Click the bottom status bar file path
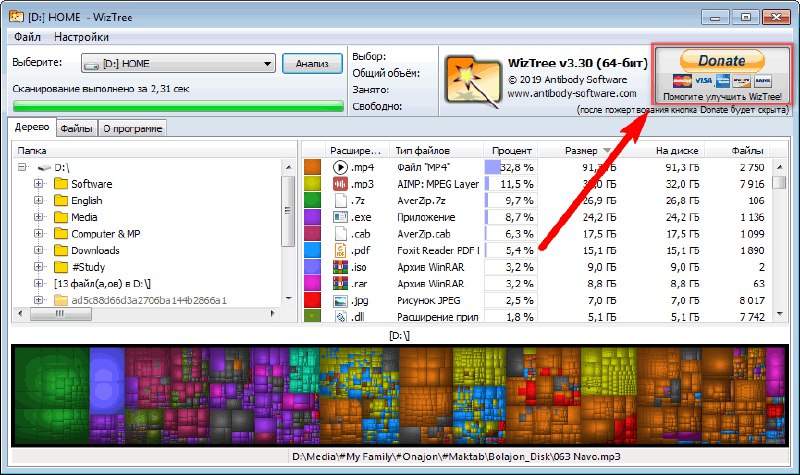This screenshot has height=475, width=800. (x=456, y=457)
